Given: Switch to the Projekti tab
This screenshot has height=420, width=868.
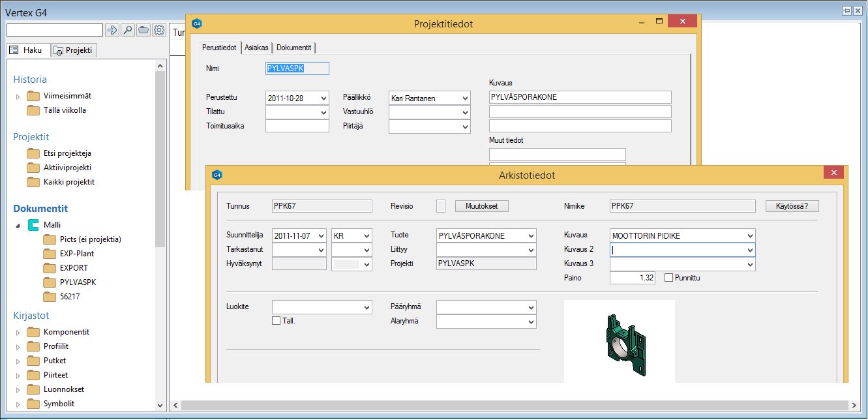Looking at the screenshot, I should click(74, 50).
